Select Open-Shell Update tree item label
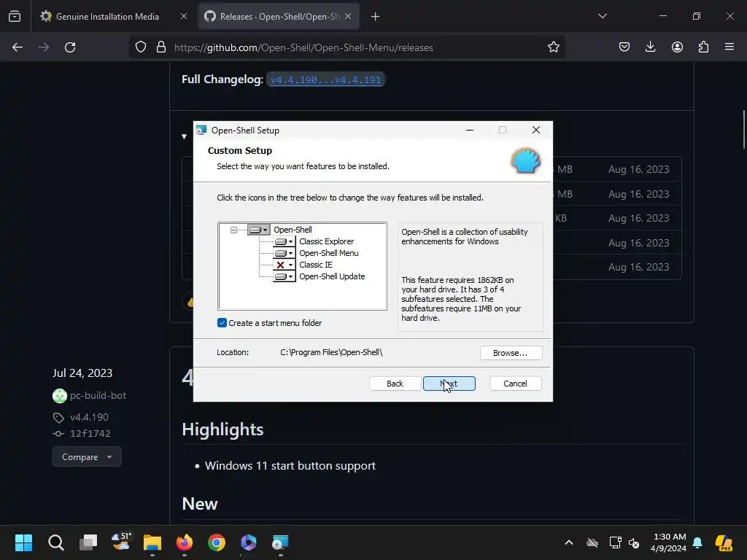Viewport: 747px width, 560px height. coord(332,276)
